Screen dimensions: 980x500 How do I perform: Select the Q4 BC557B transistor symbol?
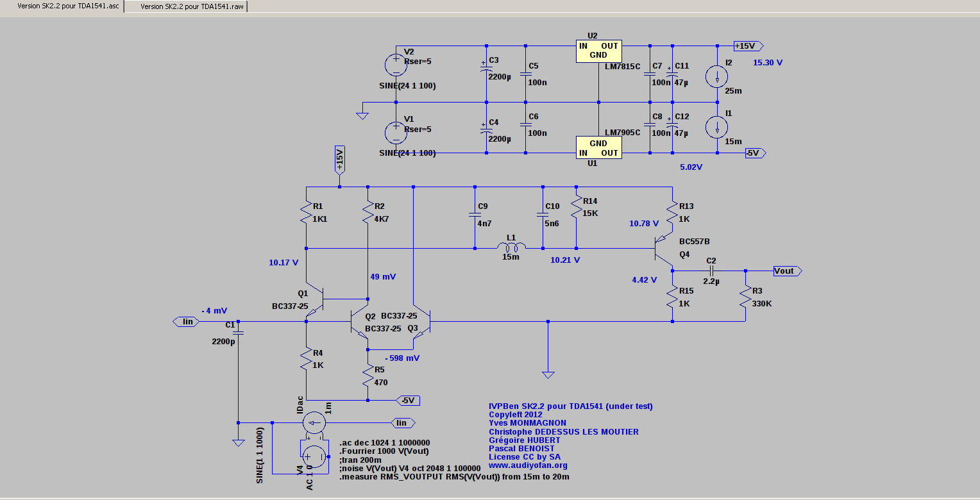tap(664, 249)
